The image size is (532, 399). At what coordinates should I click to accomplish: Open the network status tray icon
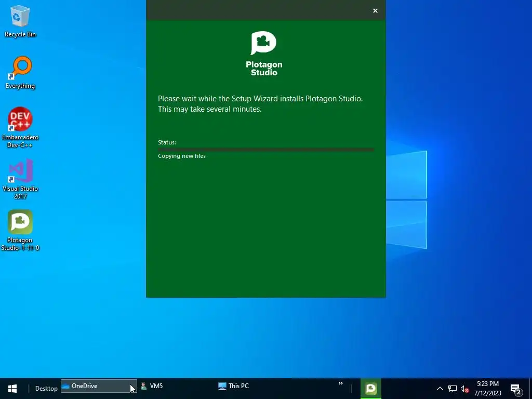point(453,389)
